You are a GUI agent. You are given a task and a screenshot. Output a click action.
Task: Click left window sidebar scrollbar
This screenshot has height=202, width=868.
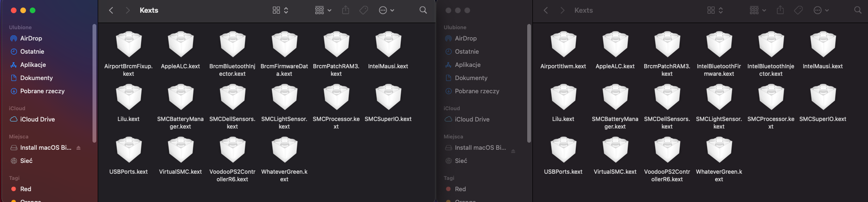point(94,83)
